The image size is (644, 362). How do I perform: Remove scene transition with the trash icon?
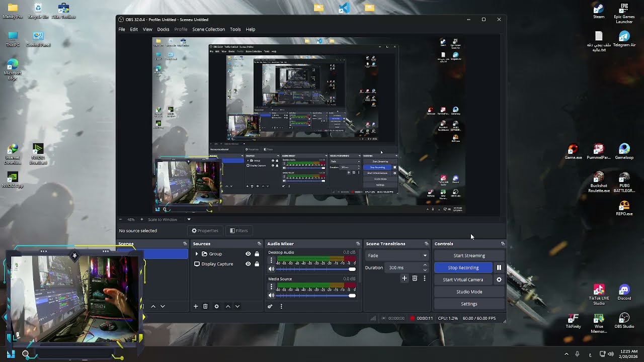[415, 278]
